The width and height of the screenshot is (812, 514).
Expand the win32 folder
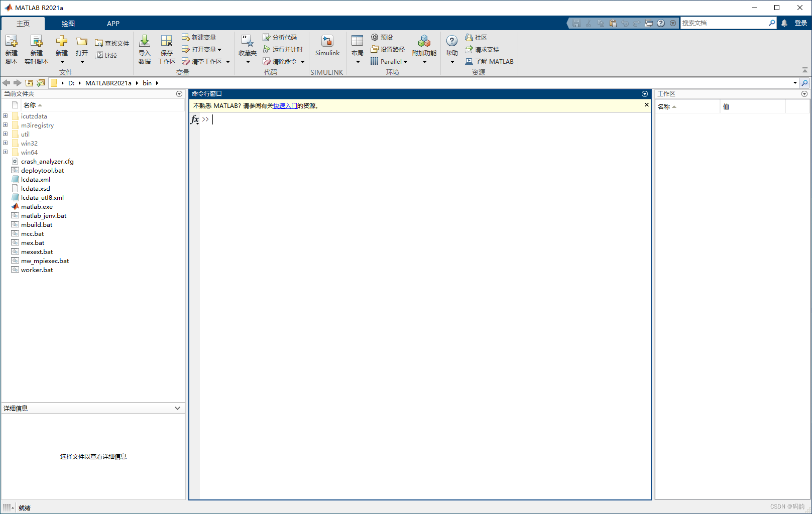(6, 143)
